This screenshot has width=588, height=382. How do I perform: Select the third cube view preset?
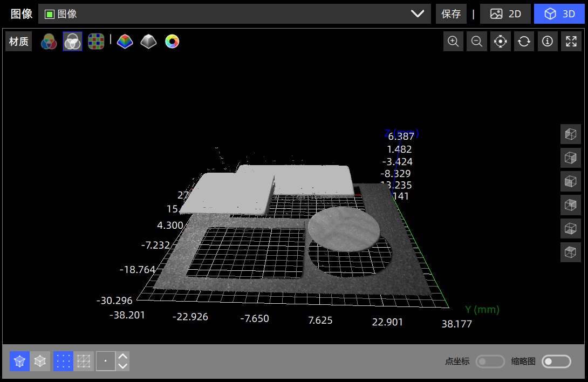tap(570, 181)
